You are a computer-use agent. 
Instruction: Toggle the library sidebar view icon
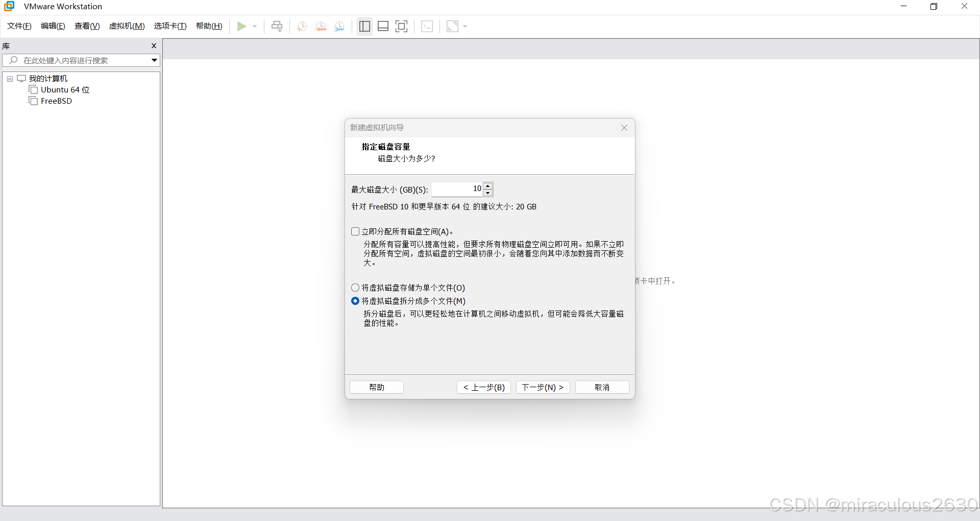click(364, 26)
